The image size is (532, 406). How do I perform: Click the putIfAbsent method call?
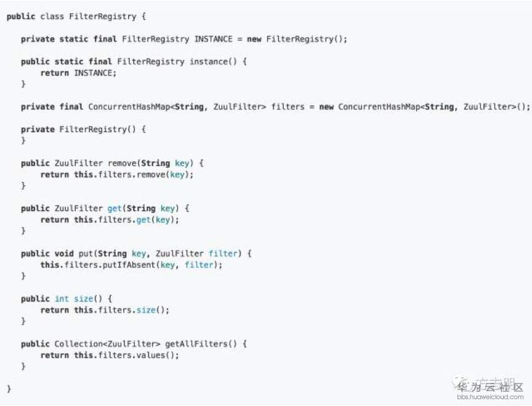click(x=129, y=265)
